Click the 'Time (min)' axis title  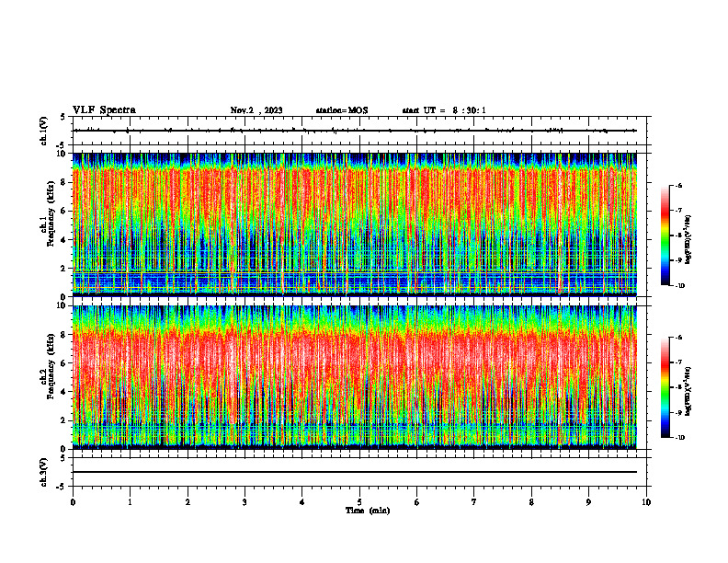(368, 511)
